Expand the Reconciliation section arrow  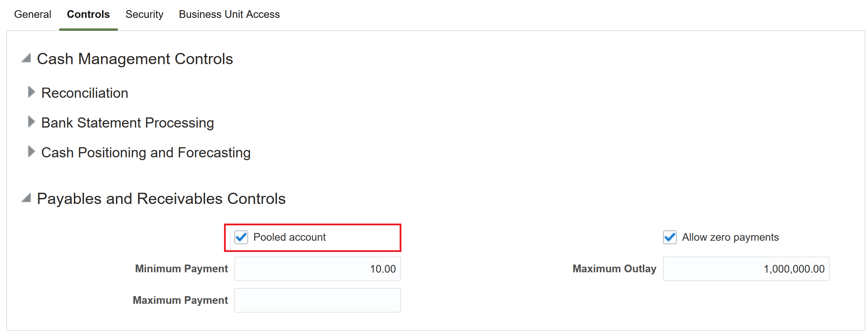[31, 92]
